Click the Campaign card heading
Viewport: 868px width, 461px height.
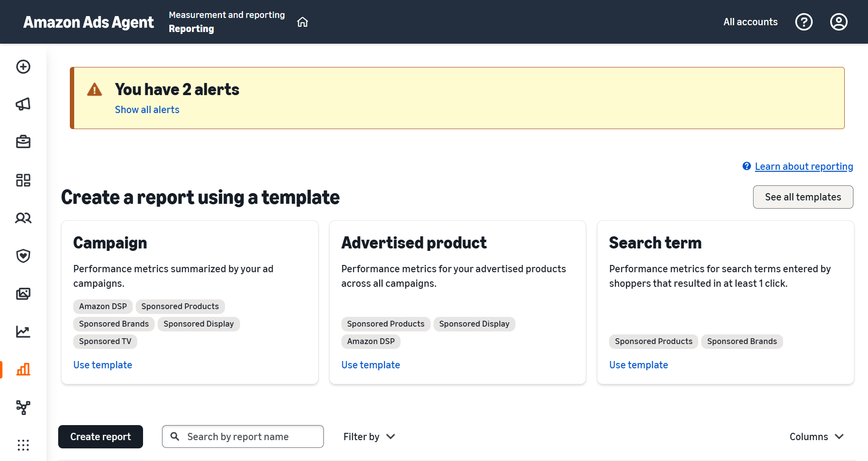(x=110, y=243)
